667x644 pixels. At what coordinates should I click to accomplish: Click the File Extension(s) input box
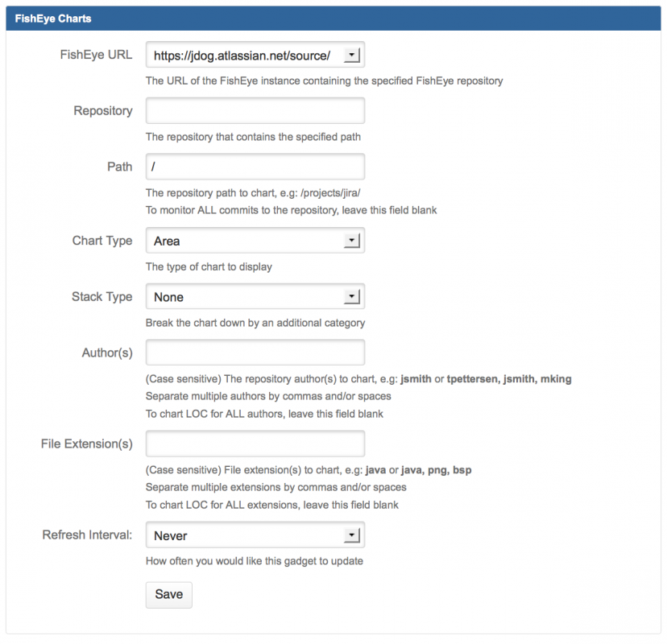(255, 444)
